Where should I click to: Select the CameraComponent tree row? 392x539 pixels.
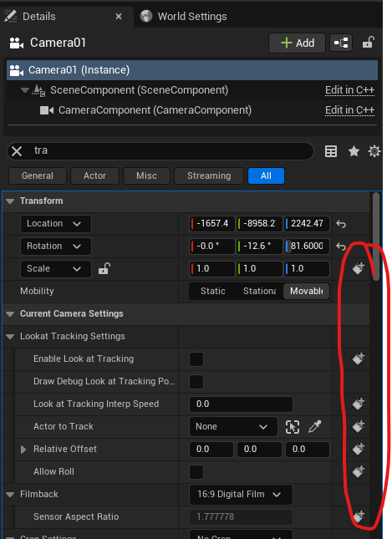(192, 110)
